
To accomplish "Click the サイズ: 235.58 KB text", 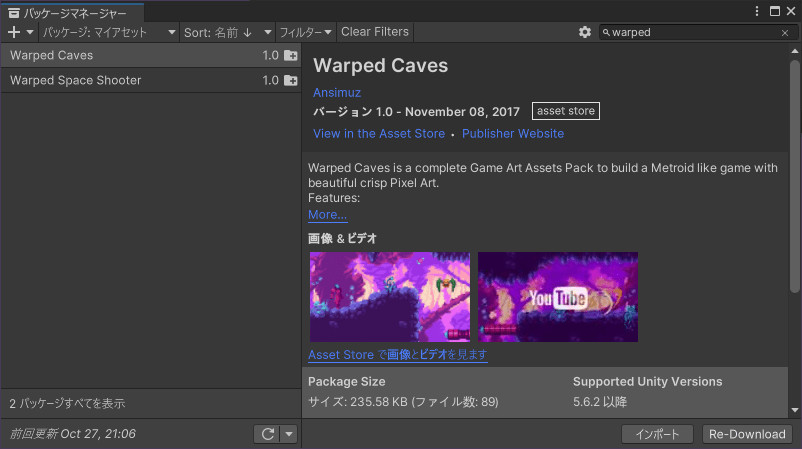I will [403, 402].
